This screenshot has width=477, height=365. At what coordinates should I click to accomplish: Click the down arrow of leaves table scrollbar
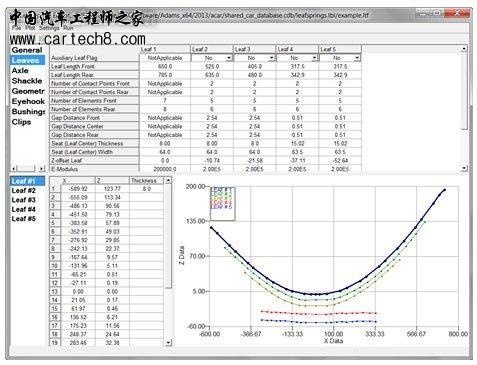464,168
